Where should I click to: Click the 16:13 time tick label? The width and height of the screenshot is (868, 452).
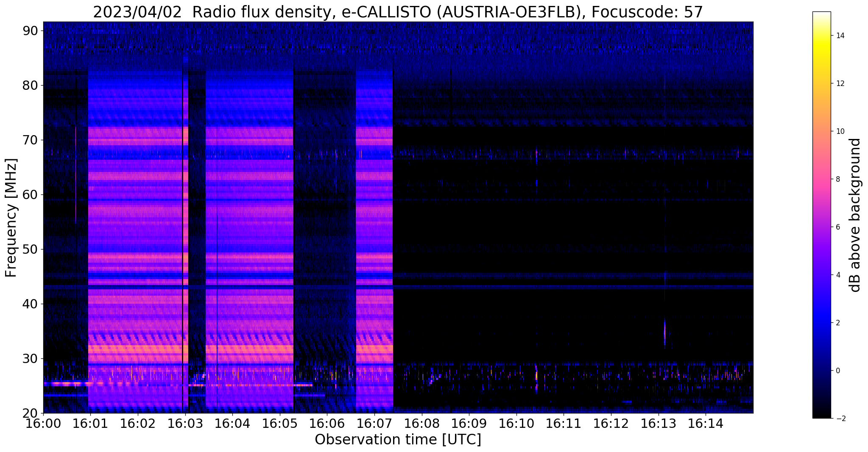[x=659, y=424]
